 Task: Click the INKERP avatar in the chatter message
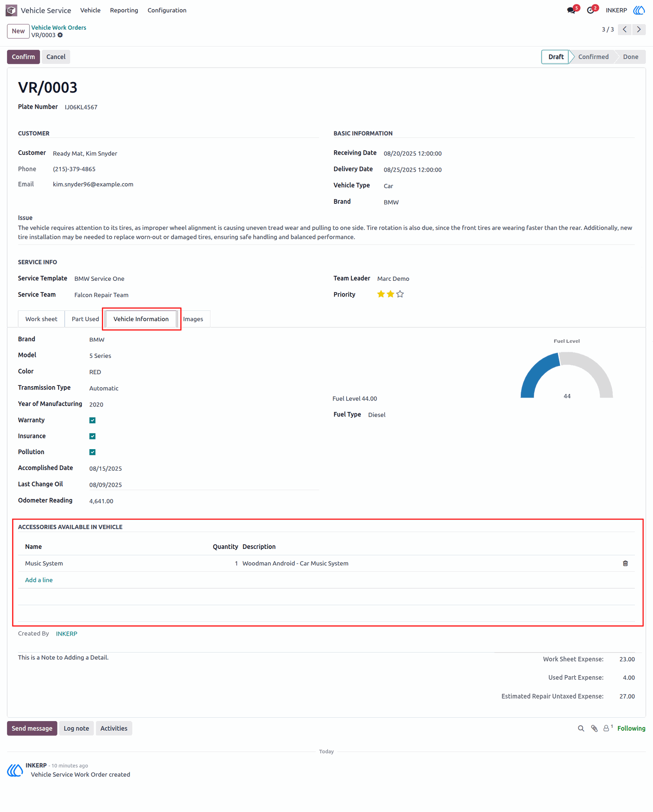click(15, 770)
